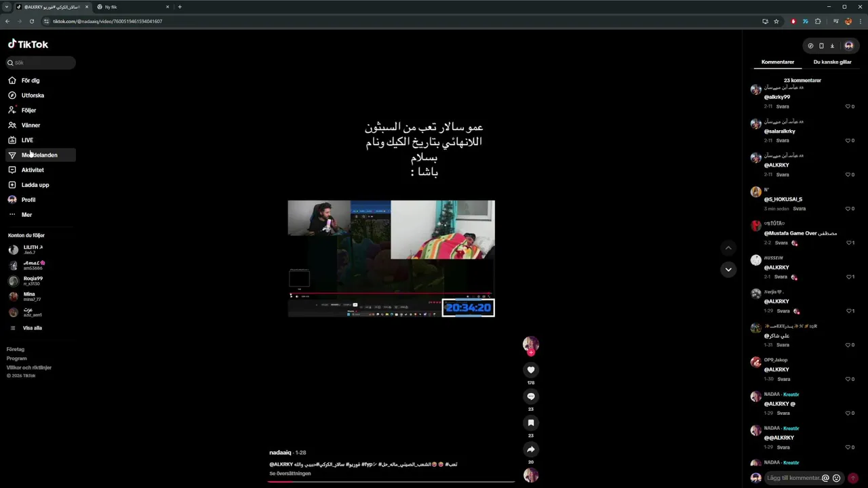Viewport: 868px width, 488px height.
Task: Switch to Kommentarer tab
Action: (778, 62)
